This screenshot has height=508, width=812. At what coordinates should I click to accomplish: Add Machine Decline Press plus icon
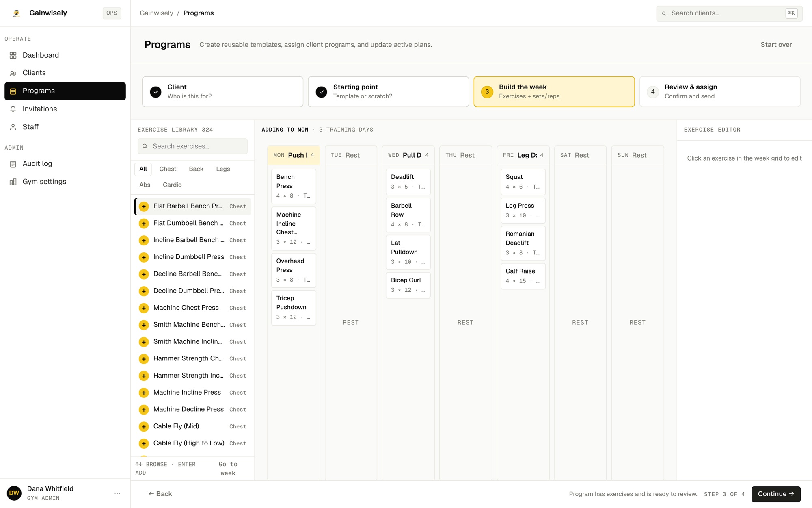tap(144, 410)
